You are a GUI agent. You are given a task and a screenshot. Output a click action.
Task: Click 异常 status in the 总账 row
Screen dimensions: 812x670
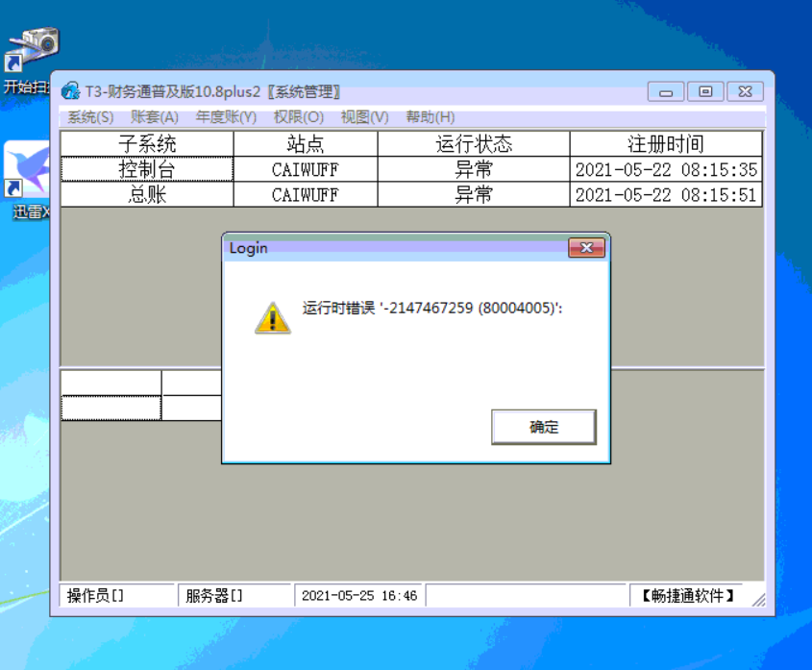[474, 194]
